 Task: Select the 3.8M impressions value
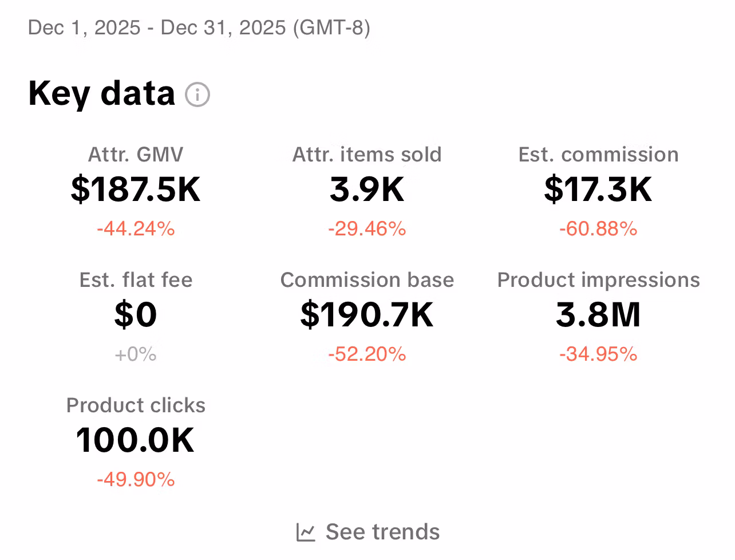[598, 315]
